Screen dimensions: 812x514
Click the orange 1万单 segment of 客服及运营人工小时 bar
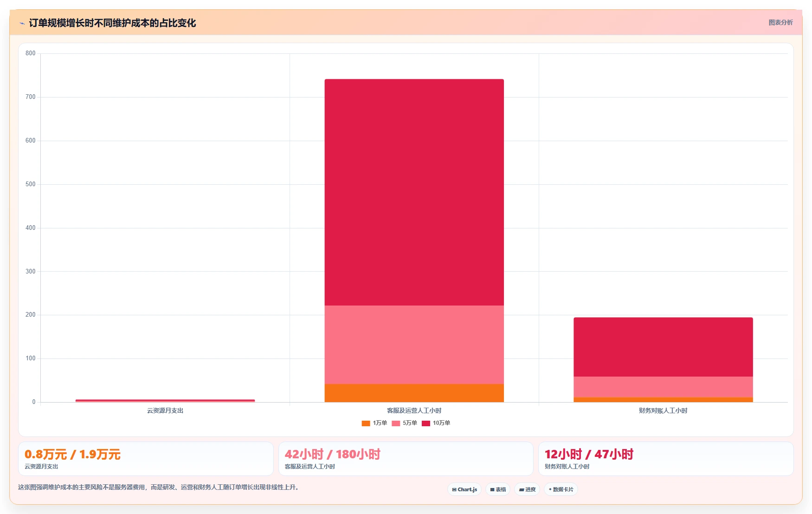(414, 393)
